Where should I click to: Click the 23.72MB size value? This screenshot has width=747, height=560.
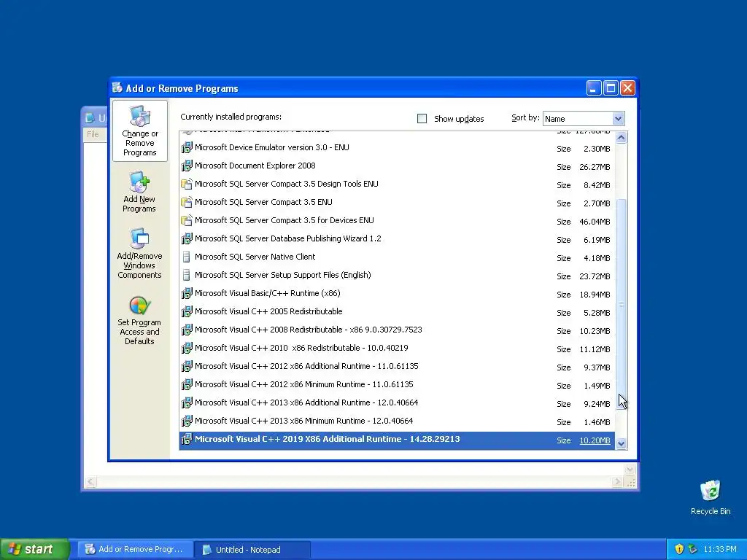click(595, 276)
